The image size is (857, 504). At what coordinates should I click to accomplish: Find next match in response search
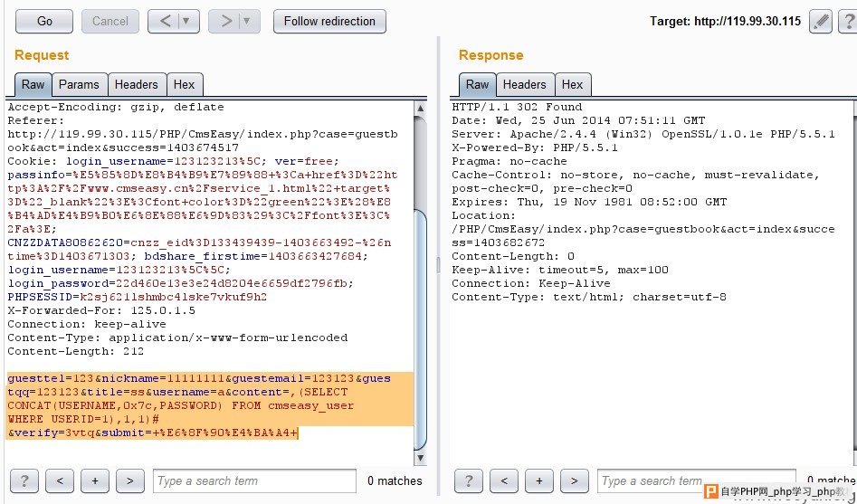pyautogui.click(x=575, y=481)
